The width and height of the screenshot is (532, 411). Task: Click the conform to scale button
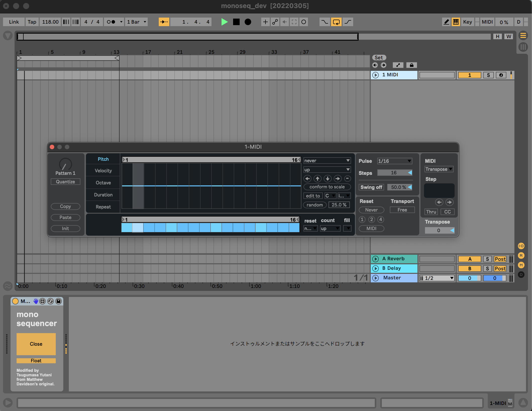[x=327, y=187]
